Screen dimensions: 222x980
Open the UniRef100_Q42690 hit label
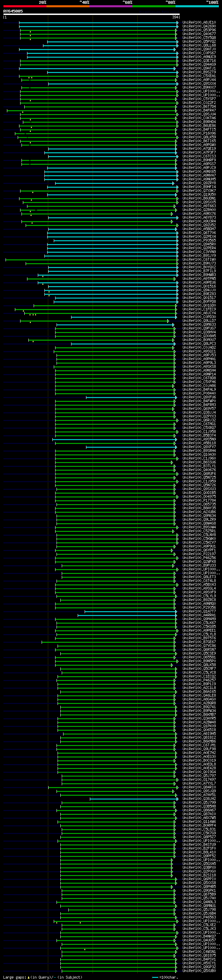tap(199, 26)
